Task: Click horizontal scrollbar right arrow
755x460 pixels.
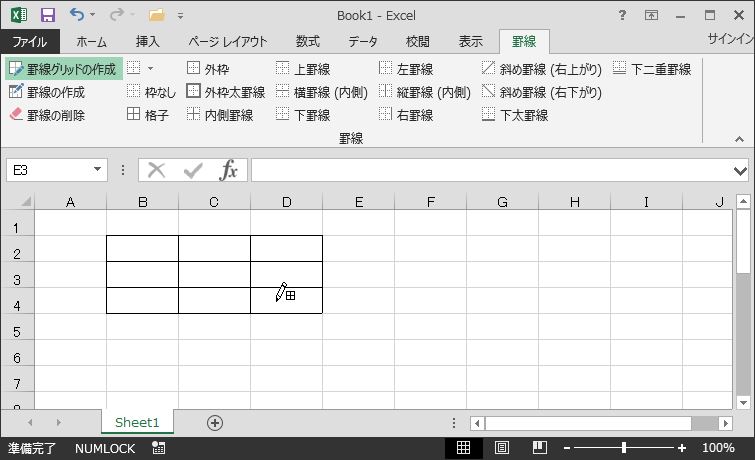Action: [726, 423]
